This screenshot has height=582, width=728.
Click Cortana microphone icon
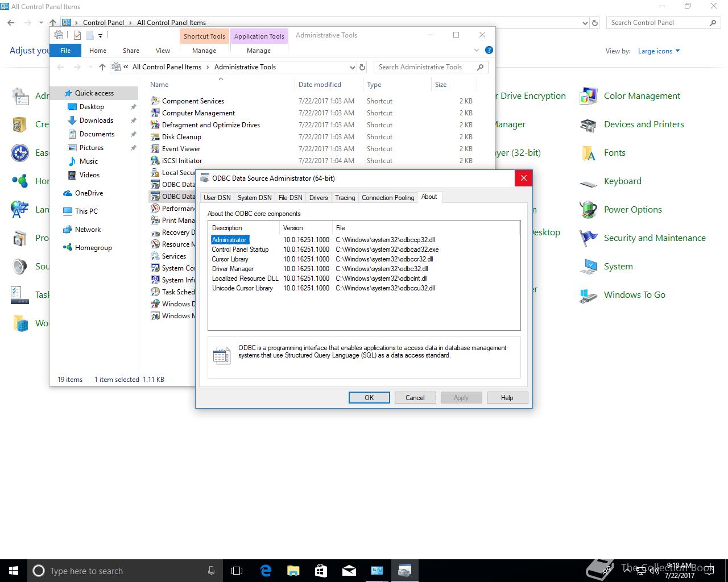[211, 571]
